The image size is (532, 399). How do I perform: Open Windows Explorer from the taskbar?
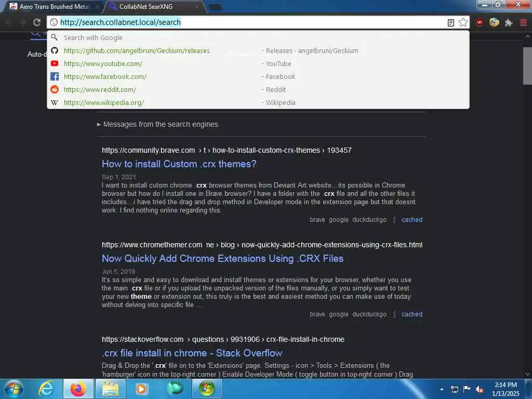[x=111, y=389]
